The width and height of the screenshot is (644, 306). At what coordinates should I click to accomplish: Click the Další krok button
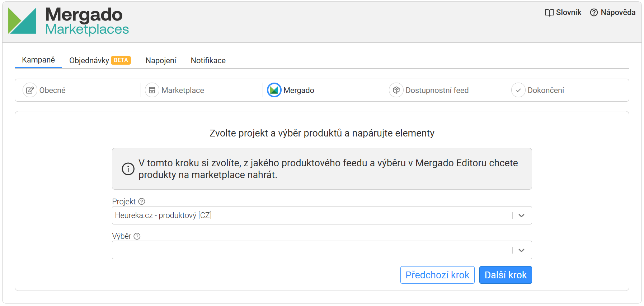(506, 275)
